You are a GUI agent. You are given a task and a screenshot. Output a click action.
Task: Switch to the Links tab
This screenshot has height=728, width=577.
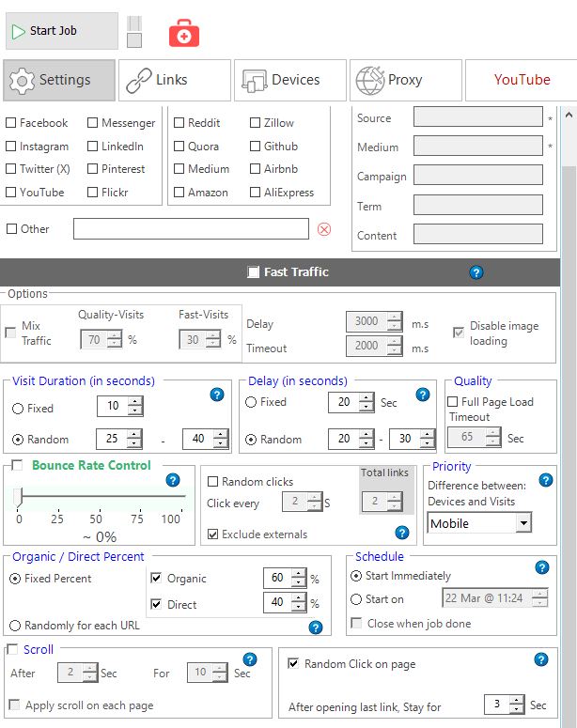coord(174,80)
